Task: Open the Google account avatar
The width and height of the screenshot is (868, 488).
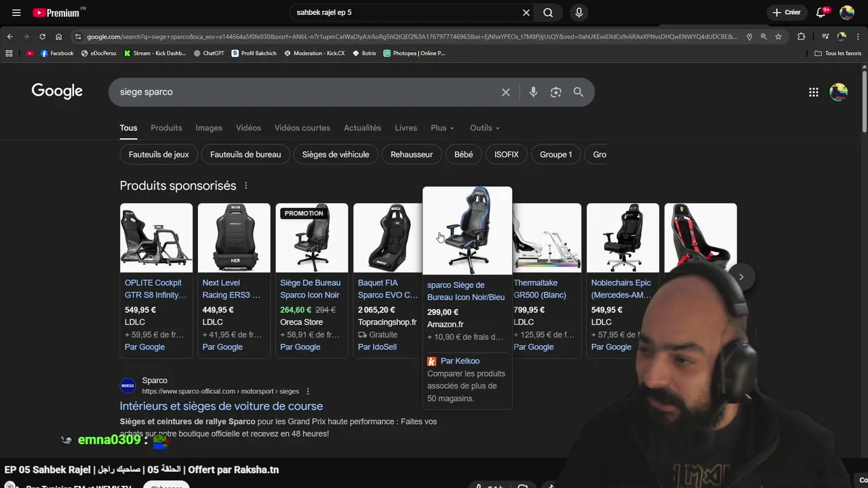Action: (x=839, y=92)
